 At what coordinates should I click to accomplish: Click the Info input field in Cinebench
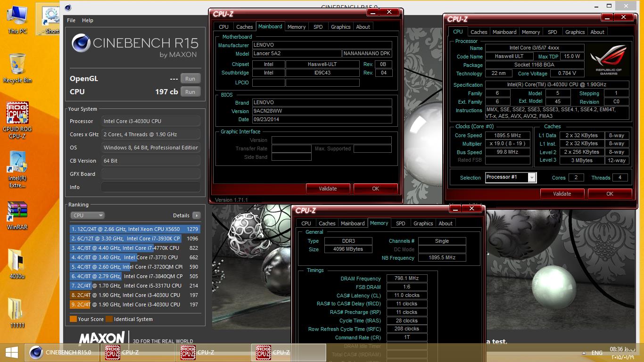pos(150,187)
